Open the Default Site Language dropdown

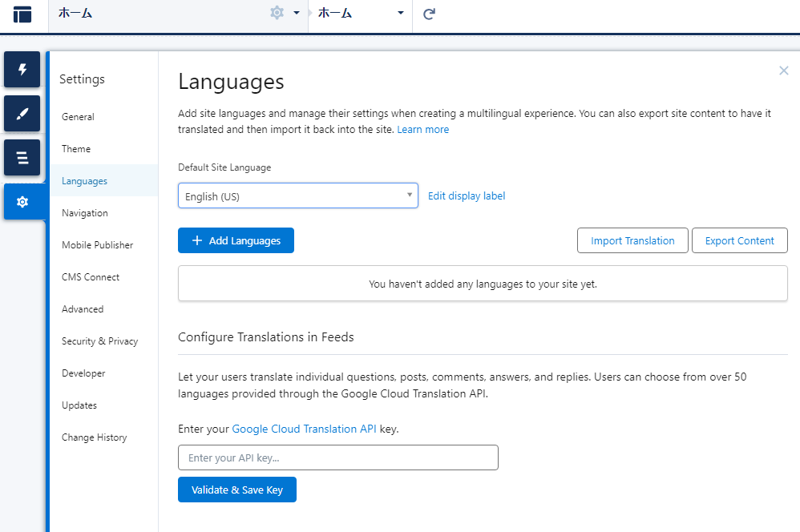click(298, 195)
